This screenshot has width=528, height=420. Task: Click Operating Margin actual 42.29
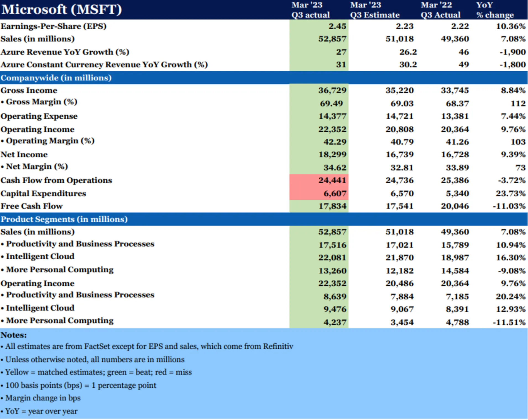pyautogui.click(x=335, y=142)
